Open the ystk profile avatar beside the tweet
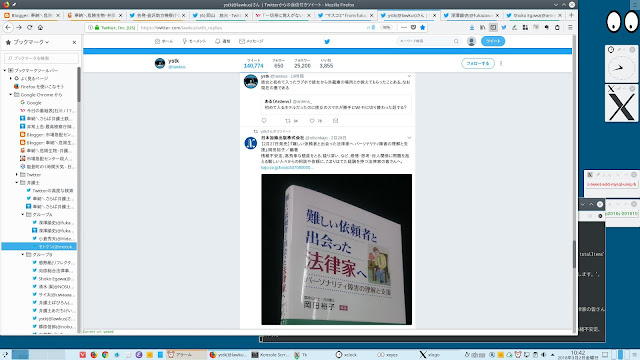640x360 pixels. pyautogui.click(x=251, y=81)
